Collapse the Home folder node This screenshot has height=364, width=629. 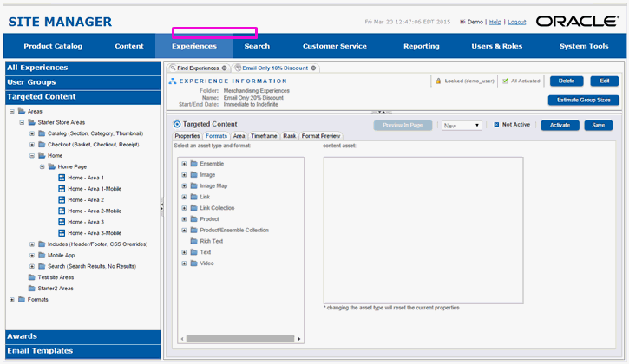32,155
